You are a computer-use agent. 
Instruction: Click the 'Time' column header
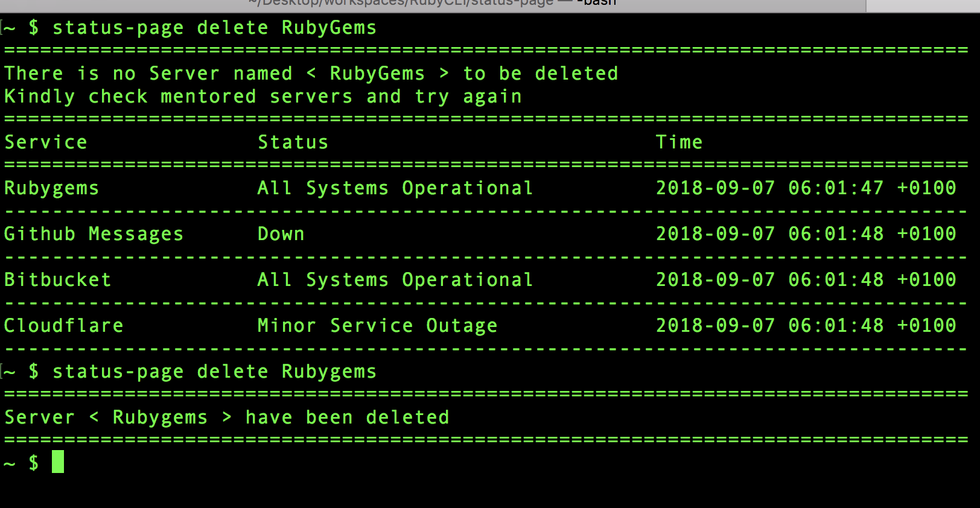[679, 142]
